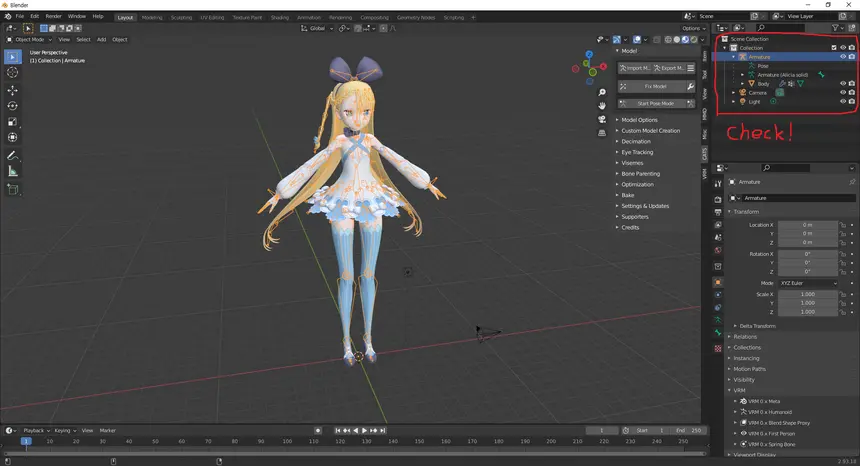The height and width of the screenshot is (466, 860).
Task: Click Start Pose Mode button
Action: click(652, 103)
